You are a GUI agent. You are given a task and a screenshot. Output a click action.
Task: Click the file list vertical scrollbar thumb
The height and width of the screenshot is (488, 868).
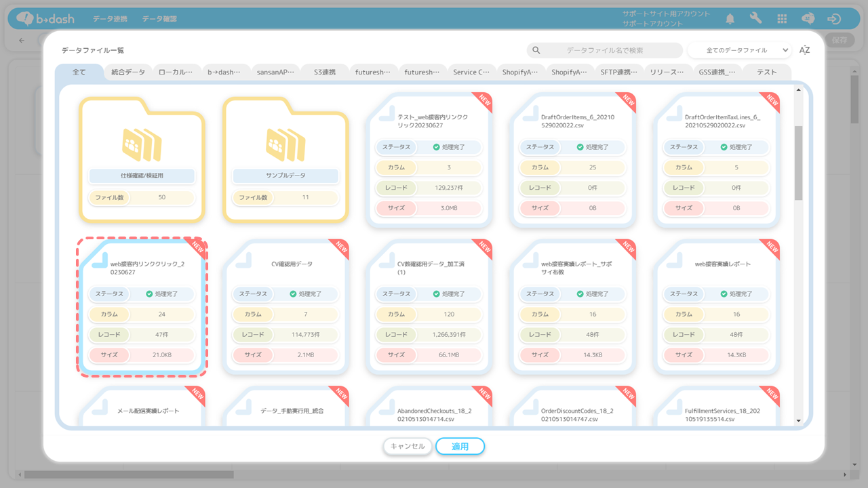click(x=798, y=163)
